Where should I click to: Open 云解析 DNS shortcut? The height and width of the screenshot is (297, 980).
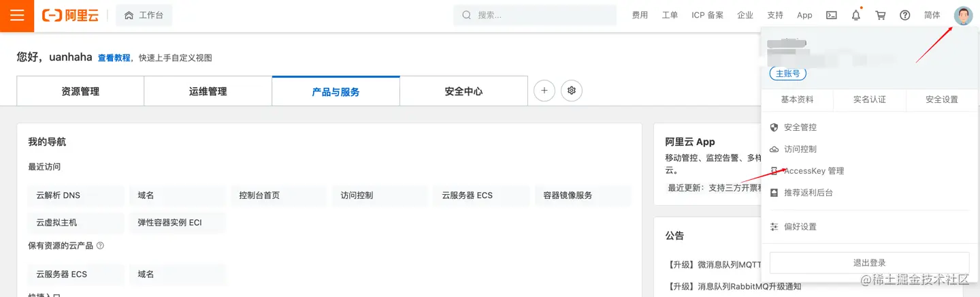click(76, 196)
